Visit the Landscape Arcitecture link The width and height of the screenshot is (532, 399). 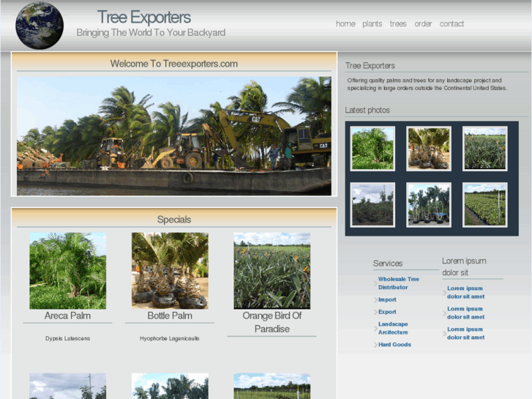point(393,328)
